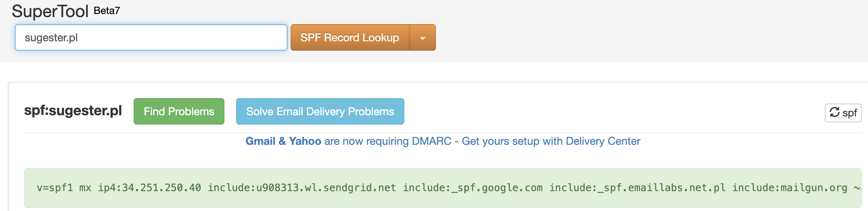Click the refresh icon beside spf
Screen dimensions: 868x211
834,113
